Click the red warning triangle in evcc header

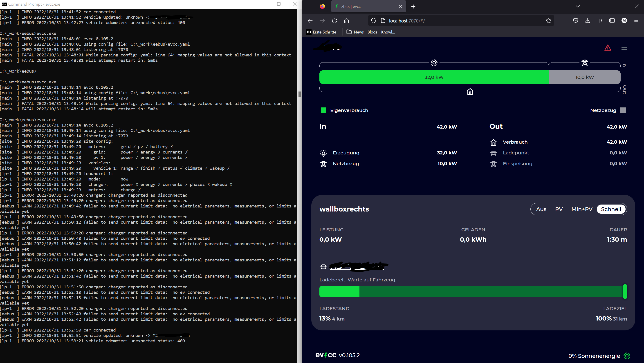tap(608, 47)
